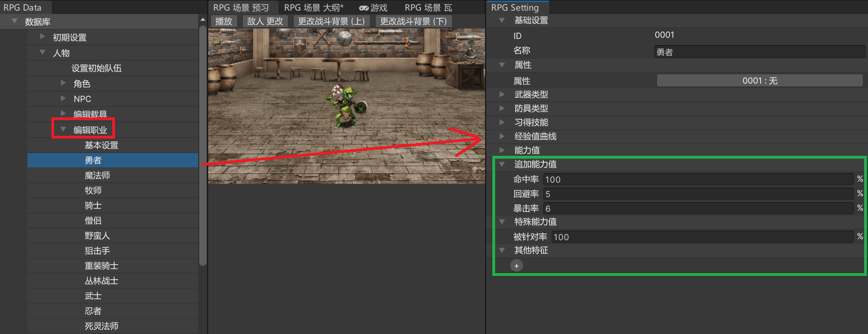
Task: Click the 敌人 更改 button
Action: tap(265, 21)
